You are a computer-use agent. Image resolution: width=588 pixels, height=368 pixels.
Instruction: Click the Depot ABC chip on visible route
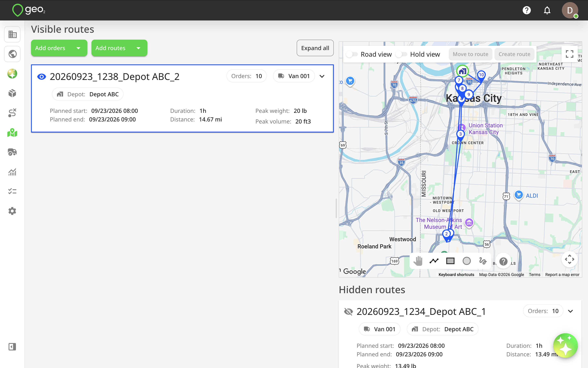coord(87,94)
